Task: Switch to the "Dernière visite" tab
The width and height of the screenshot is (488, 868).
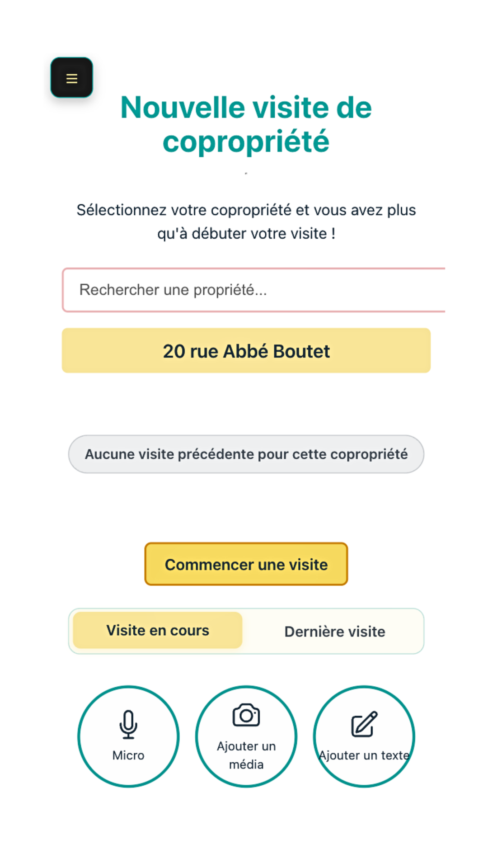Action: point(335,632)
